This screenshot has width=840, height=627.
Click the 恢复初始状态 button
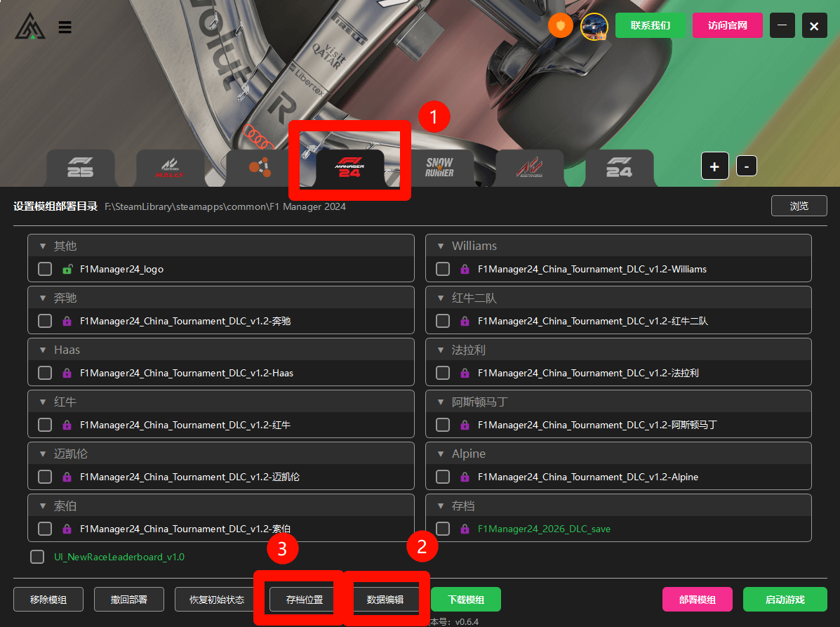point(216,600)
